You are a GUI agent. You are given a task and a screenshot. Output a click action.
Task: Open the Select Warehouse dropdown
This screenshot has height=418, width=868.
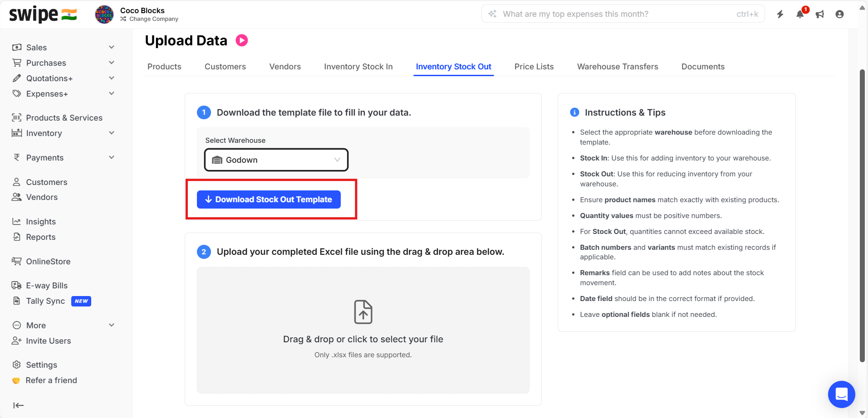[x=276, y=160]
